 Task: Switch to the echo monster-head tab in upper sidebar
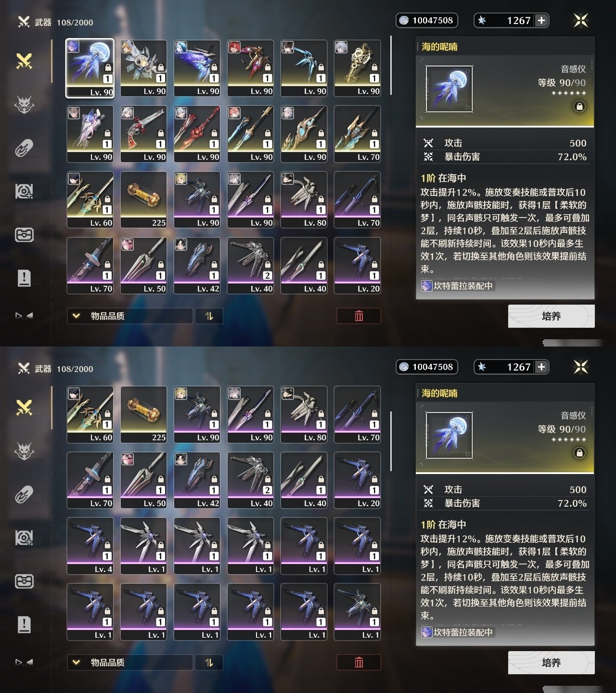coord(24,104)
